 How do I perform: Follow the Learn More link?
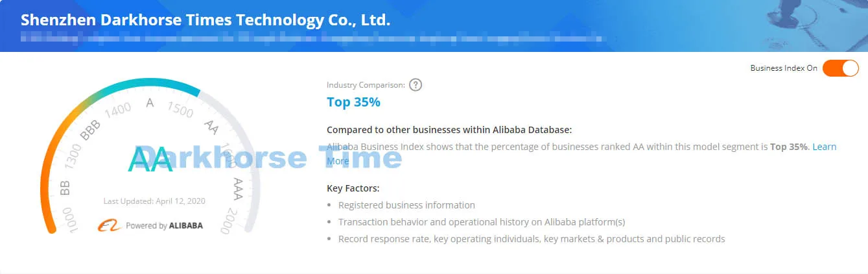coord(581,154)
